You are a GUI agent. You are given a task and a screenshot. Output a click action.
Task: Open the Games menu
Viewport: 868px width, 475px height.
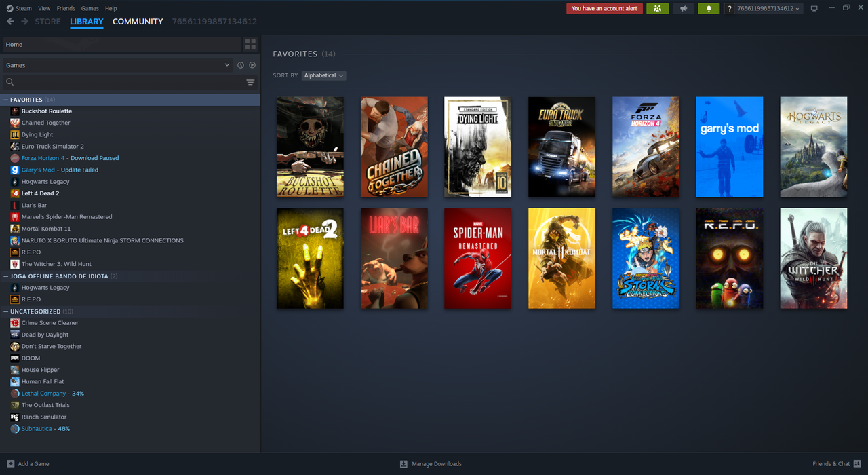coord(90,8)
